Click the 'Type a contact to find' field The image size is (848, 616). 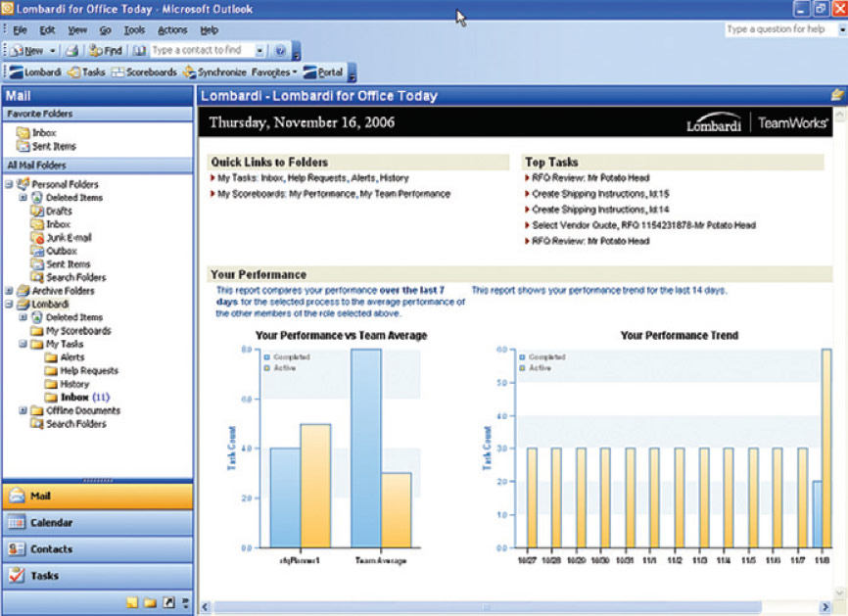[203, 50]
